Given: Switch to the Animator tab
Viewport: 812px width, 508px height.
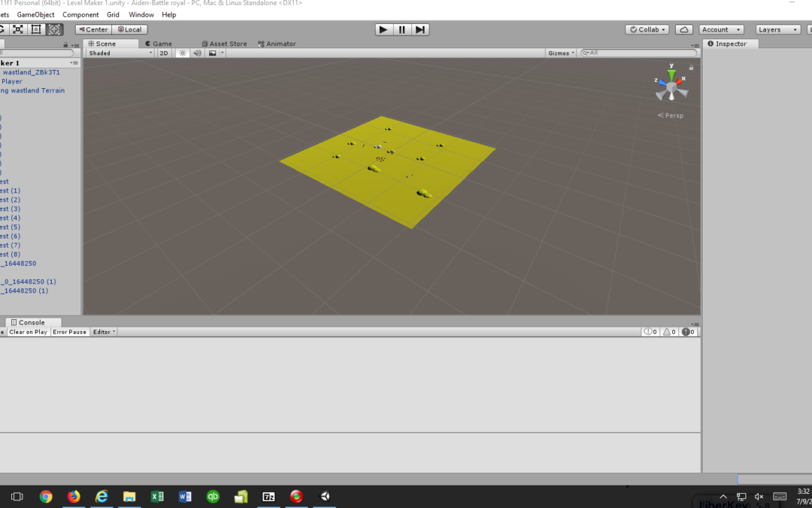Looking at the screenshot, I should [x=277, y=44].
